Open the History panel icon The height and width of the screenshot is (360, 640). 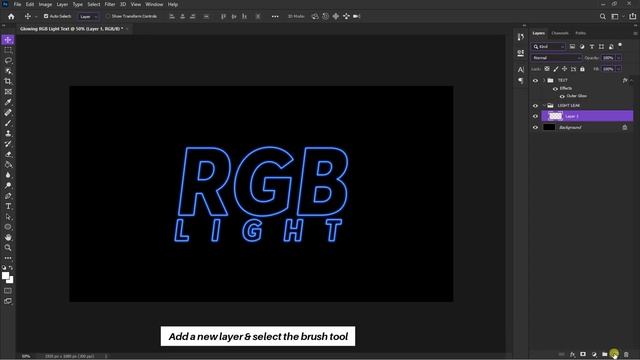click(x=520, y=37)
